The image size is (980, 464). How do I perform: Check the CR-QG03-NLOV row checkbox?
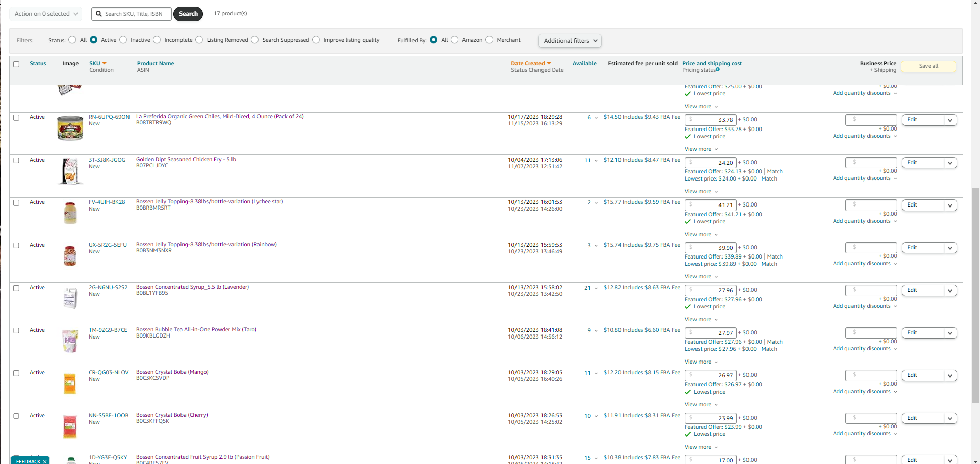16,373
